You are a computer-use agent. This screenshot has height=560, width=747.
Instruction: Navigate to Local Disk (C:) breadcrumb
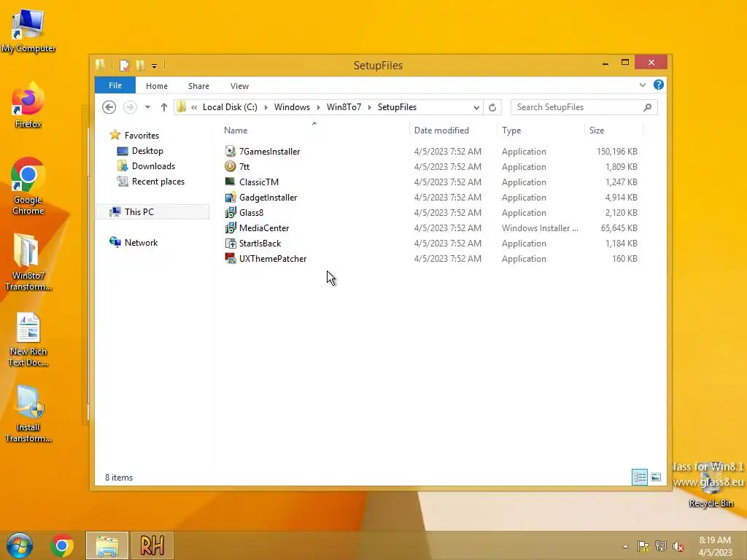click(230, 107)
